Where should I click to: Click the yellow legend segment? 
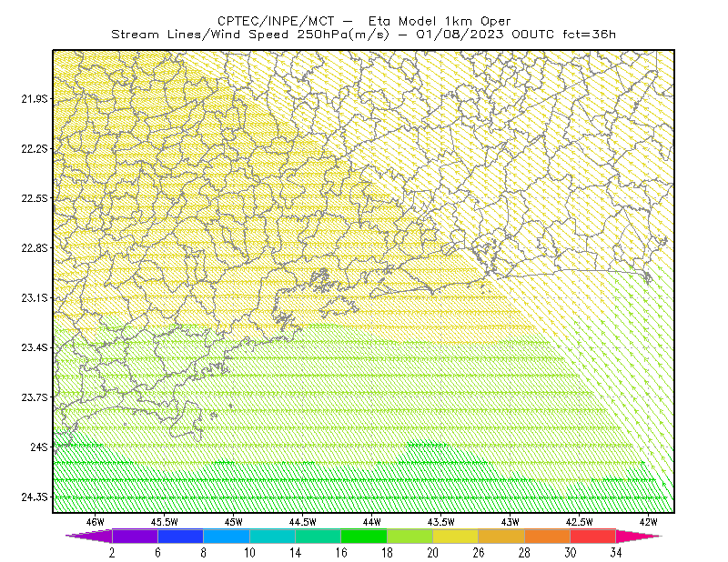(x=456, y=536)
